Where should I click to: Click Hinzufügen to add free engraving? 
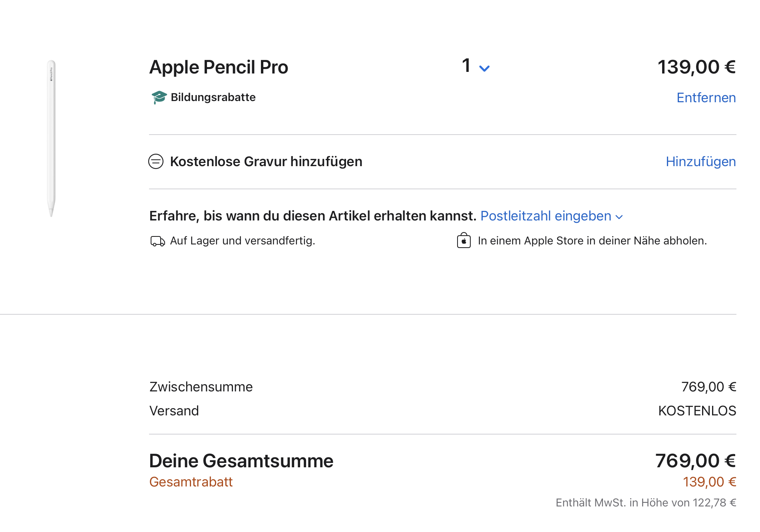click(x=700, y=162)
